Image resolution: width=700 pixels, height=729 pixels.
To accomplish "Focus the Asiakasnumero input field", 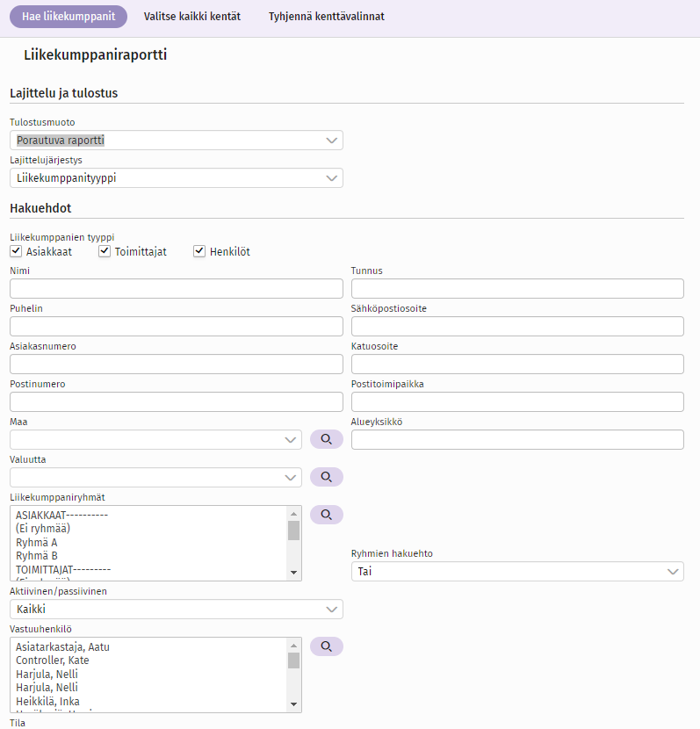I will click(177, 364).
